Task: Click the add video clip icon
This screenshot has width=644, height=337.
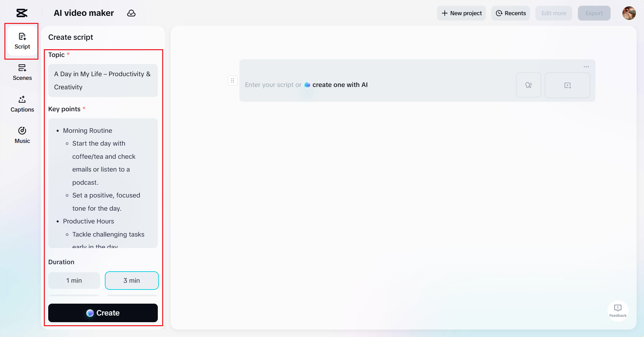Action: 567,85
